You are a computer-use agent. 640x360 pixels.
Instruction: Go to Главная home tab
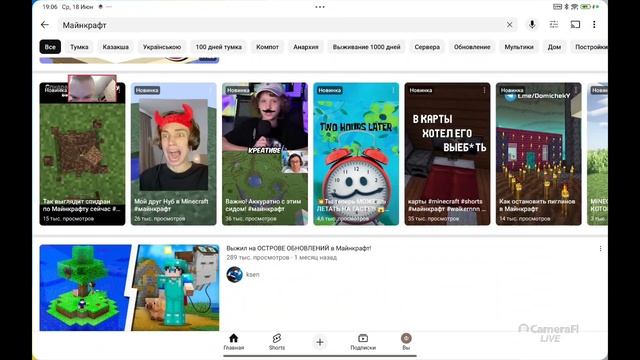coord(234,342)
